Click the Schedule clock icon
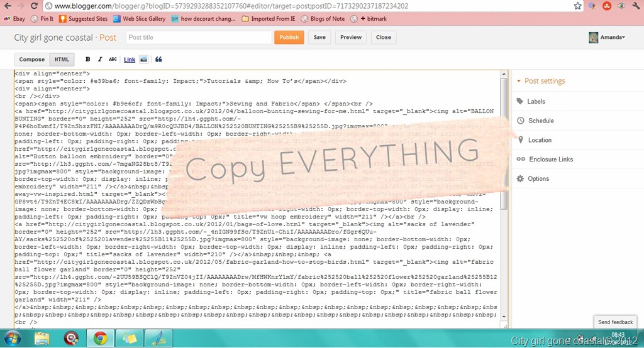 [520, 121]
